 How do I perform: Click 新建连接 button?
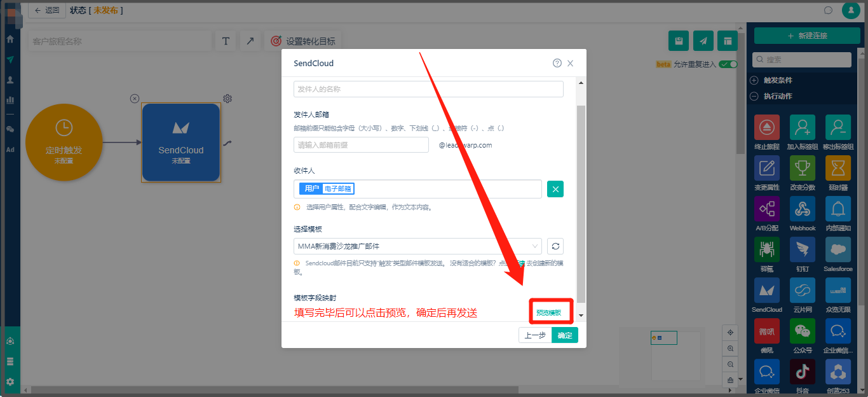pos(806,36)
